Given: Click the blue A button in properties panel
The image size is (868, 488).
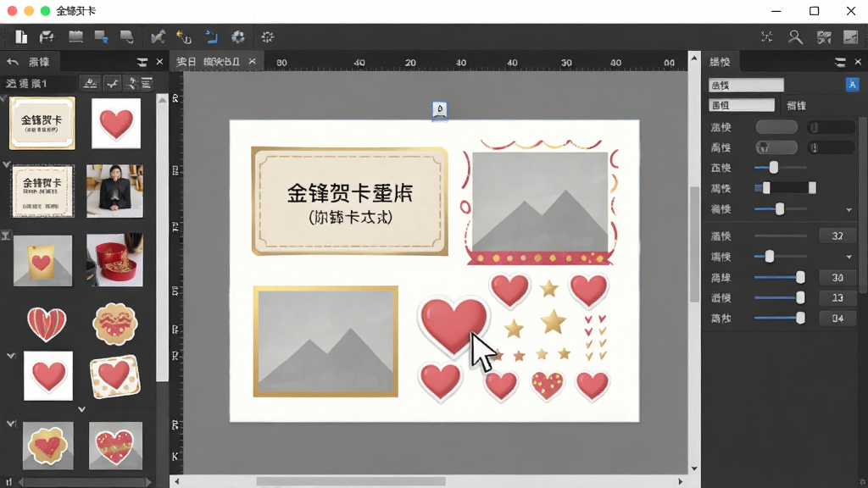Looking at the screenshot, I should click(852, 85).
